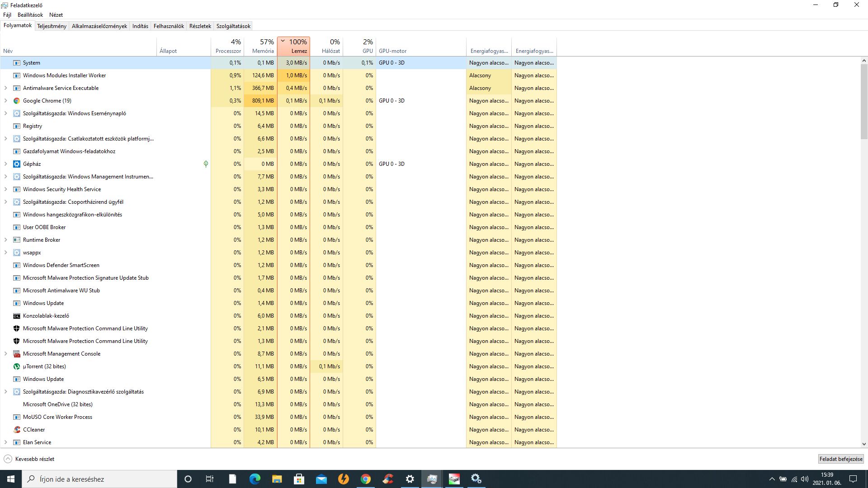This screenshot has height=488, width=868.
Task: Click the Gépház settings gear icon
Action: pyautogui.click(x=17, y=164)
